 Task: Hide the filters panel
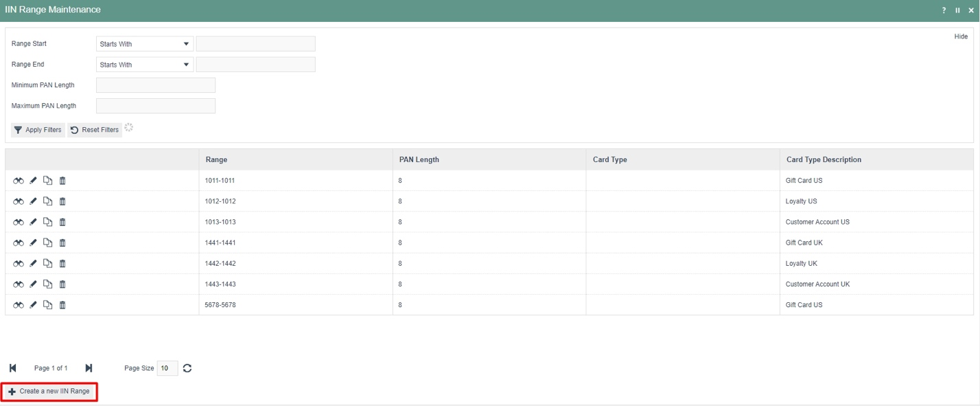point(961,36)
